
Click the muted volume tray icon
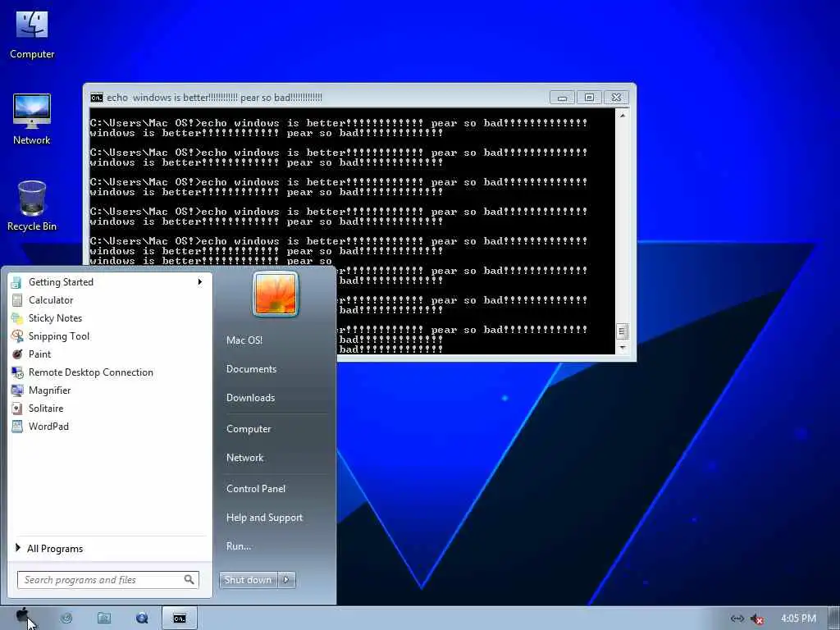click(x=757, y=619)
